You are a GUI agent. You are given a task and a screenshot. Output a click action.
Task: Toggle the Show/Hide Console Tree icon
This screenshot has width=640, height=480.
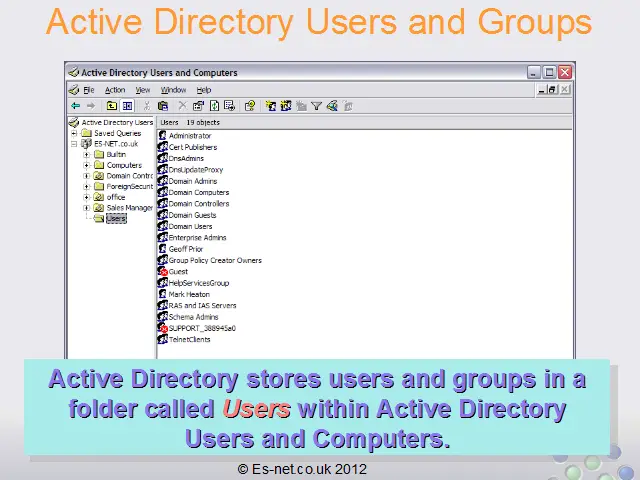(x=127, y=106)
